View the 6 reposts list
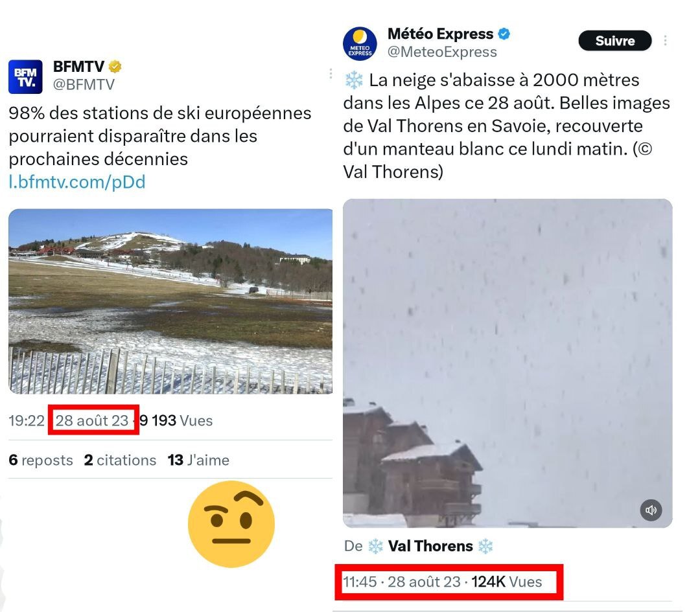Viewport: 700px width, 612px height. [x=41, y=460]
